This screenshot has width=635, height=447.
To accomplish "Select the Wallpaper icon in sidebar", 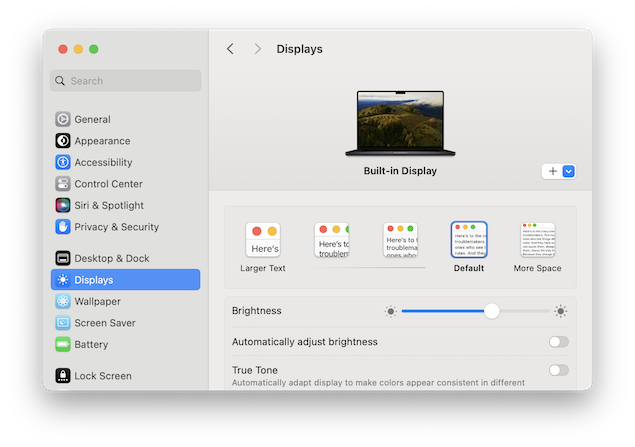I will click(63, 301).
